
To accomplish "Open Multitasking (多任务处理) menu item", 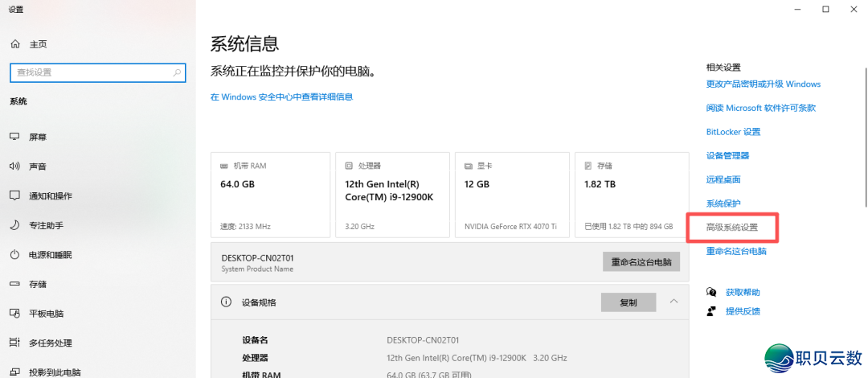I will 51,343.
